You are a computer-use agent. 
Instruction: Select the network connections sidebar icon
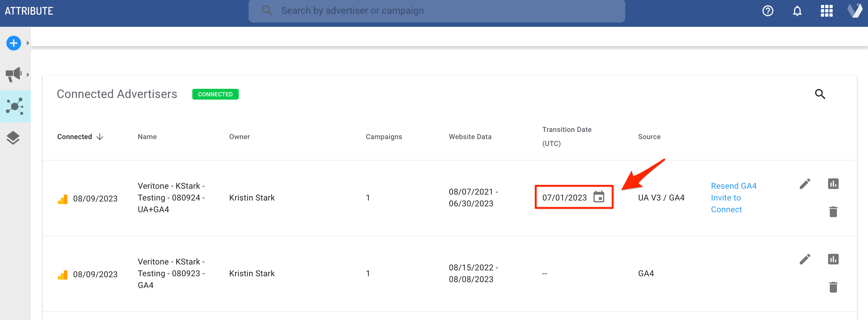pos(15,106)
